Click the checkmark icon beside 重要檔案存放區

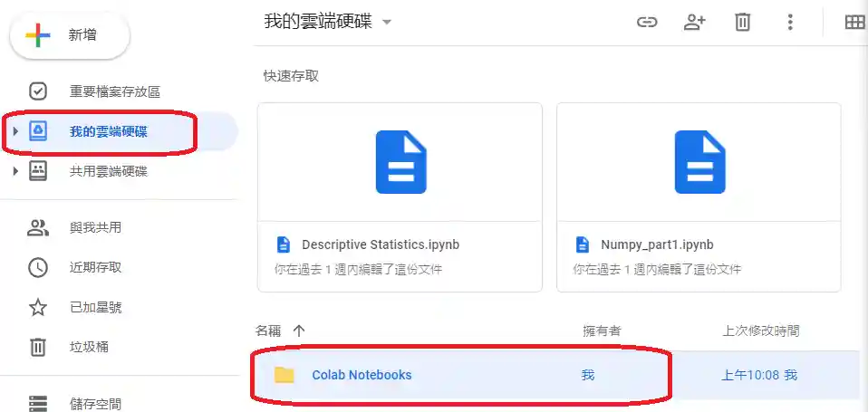(38, 91)
